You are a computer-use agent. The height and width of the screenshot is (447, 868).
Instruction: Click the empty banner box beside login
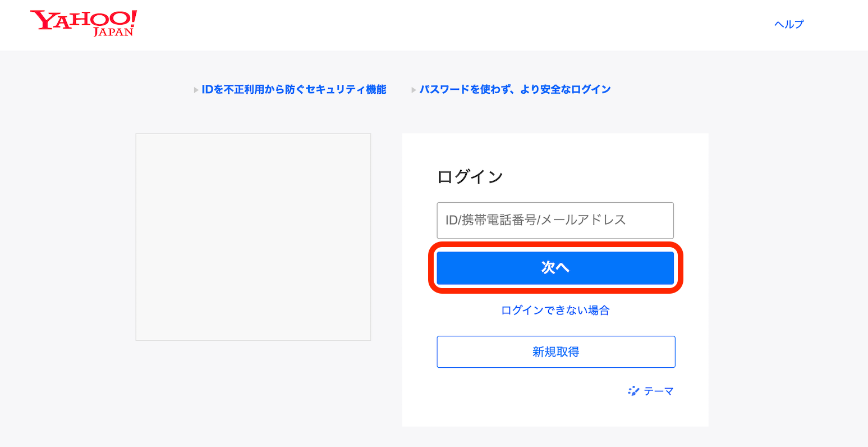(253, 236)
